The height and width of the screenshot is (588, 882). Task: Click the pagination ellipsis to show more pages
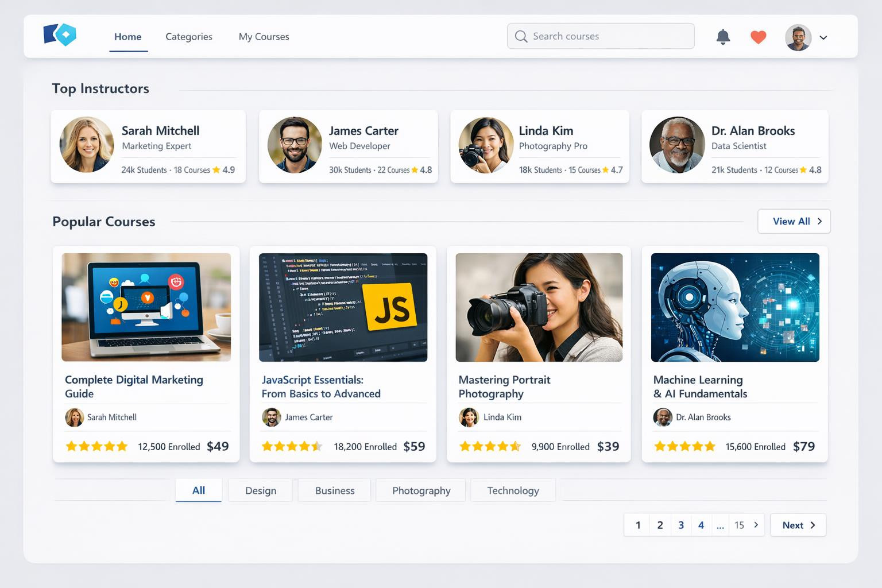pos(720,525)
